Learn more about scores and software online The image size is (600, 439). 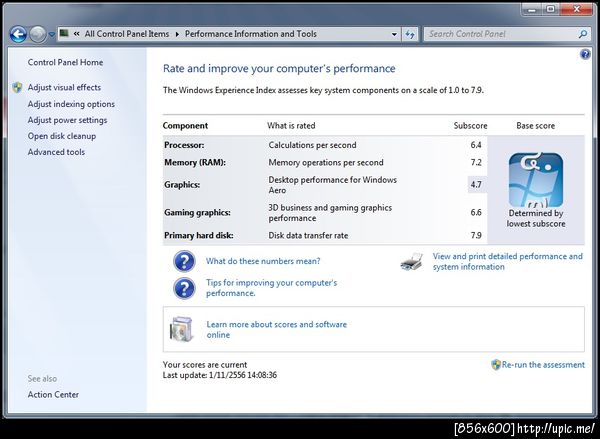point(277,330)
